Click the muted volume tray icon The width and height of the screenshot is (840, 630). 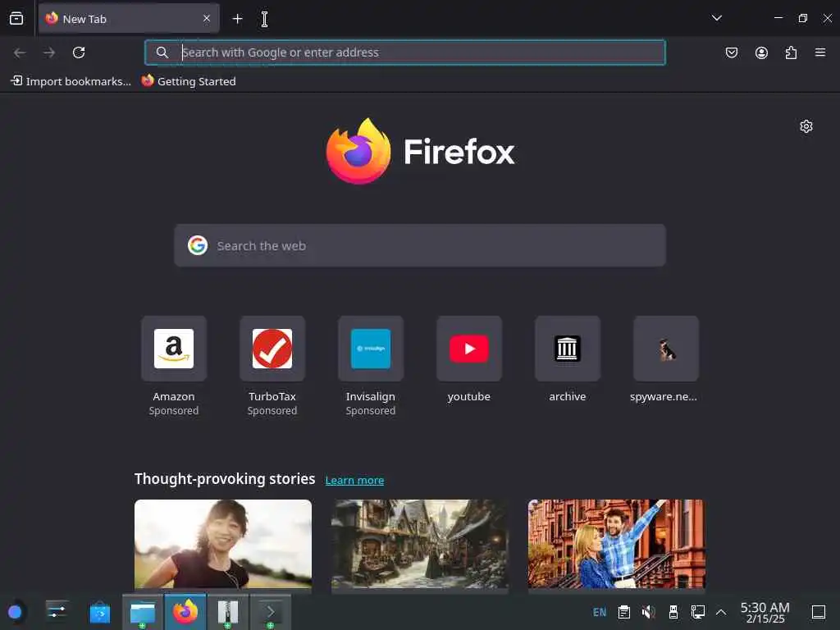649,612
